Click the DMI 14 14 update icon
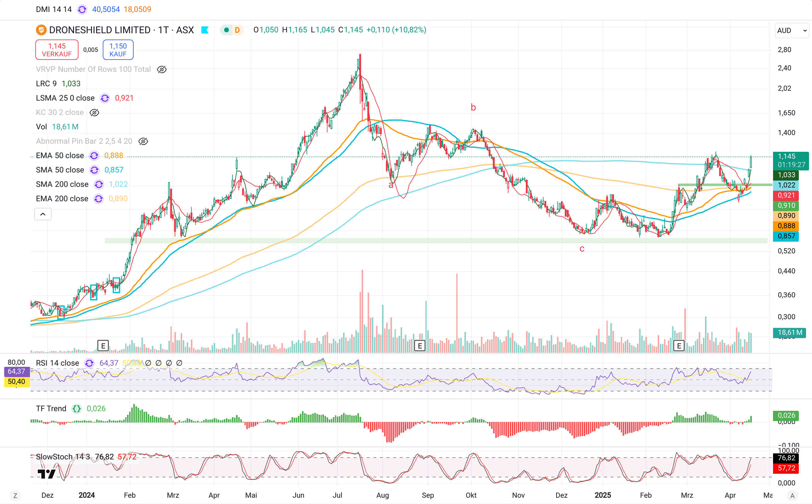The image size is (812, 504). (x=82, y=9)
